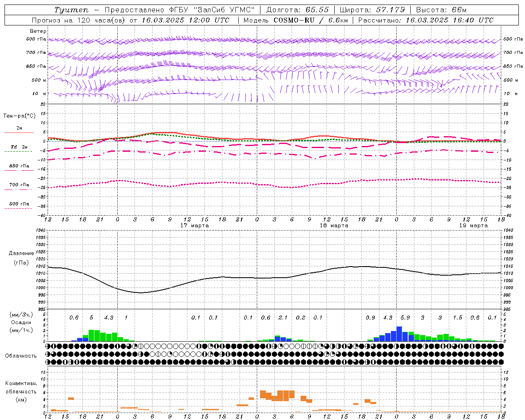Click the "Модель COSMO-RU / 6.6км" text
The image size is (525, 420).
pos(296,20)
